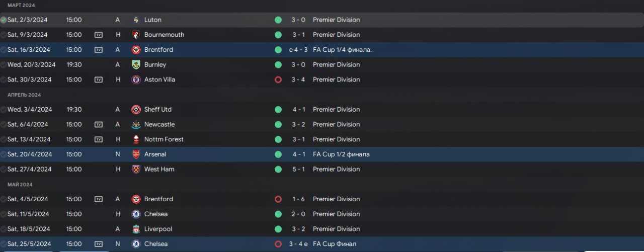Click TV broadcast icon for Nottm Forest match
Image resolution: width=644 pixels, height=252 pixels.
pos(99,139)
